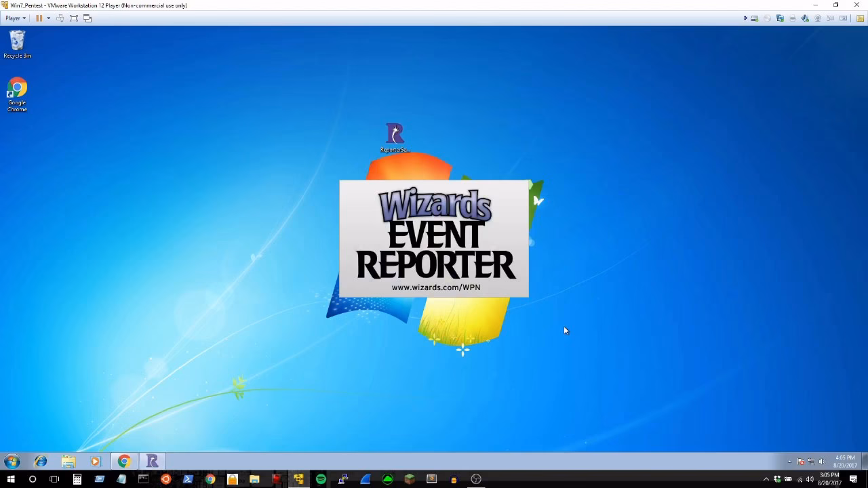868x488 pixels.
Task: Open host Wi-Fi network tray icon
Action: (x=800, y=480)
